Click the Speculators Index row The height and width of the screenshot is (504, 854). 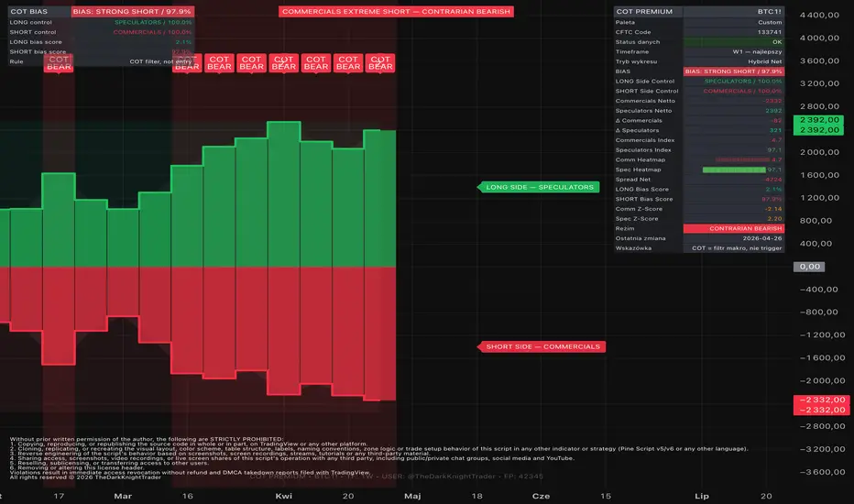(699, 150)
